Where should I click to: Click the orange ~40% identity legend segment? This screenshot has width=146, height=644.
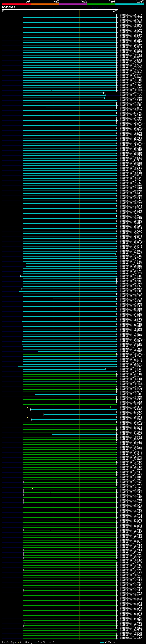(x=45, y=4)
